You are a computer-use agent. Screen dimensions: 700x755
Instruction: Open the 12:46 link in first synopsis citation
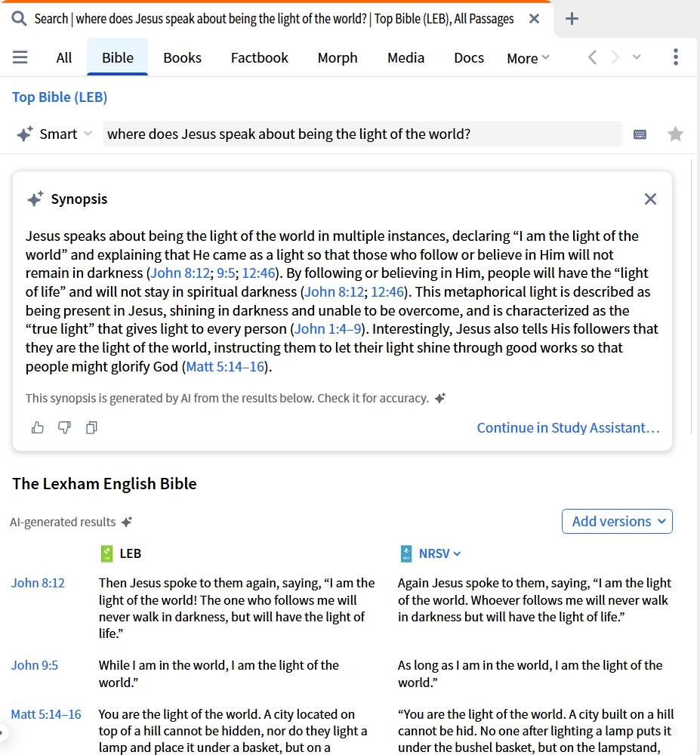(x=258, y=273)
